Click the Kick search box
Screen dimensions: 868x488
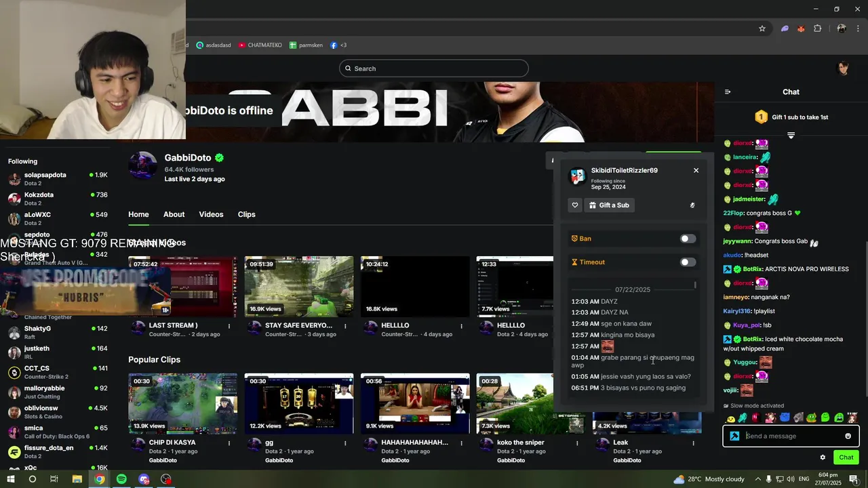coord(434,68)
